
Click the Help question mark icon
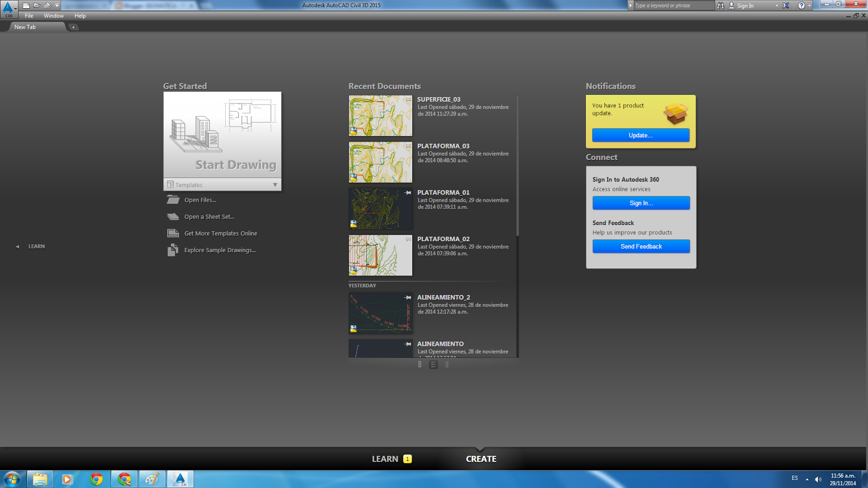tap(801, 5)
